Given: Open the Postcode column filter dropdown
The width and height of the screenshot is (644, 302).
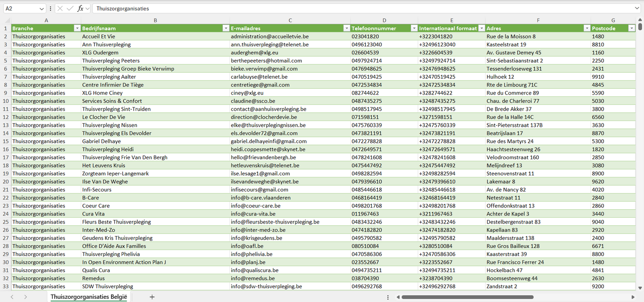Looking at the screenshot, I should coord(631,28).
